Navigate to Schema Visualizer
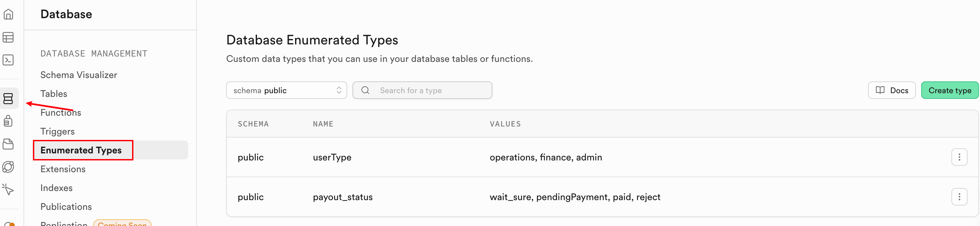980x226 pixels. [x=79, y=75]
